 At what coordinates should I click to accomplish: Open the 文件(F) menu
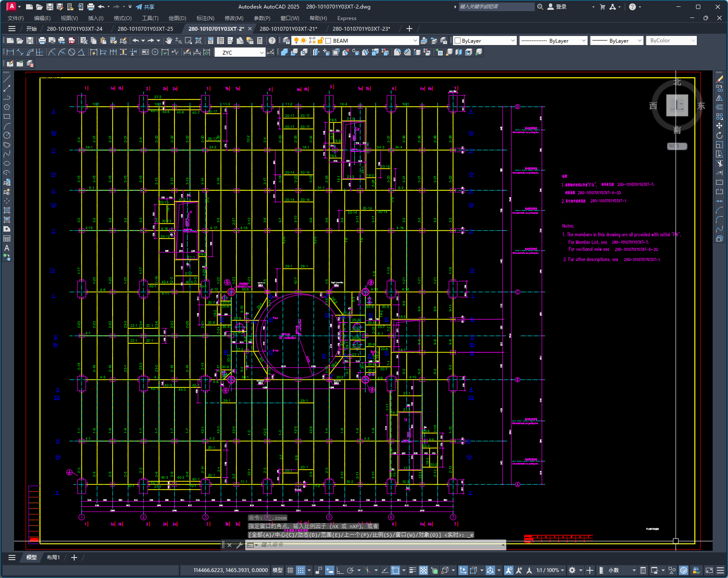pos(16,18)
